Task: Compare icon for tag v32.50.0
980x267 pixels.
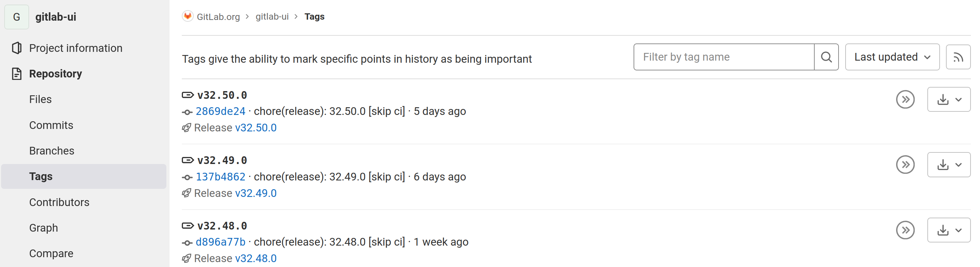Action: coord(905,100)
